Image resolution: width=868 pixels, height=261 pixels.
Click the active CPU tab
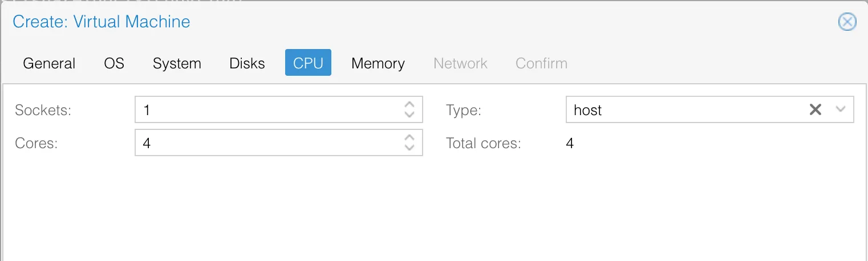coord(308,63)
